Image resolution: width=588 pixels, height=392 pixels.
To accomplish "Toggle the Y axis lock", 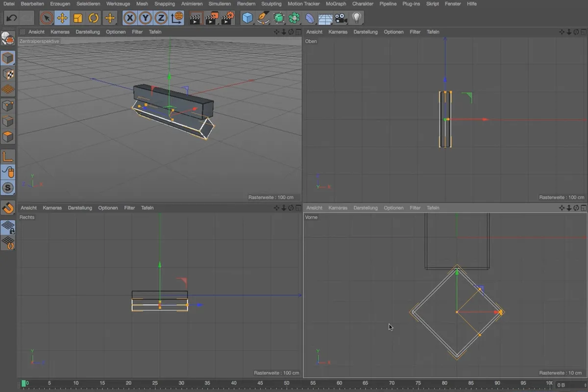I will pos(146,19).
